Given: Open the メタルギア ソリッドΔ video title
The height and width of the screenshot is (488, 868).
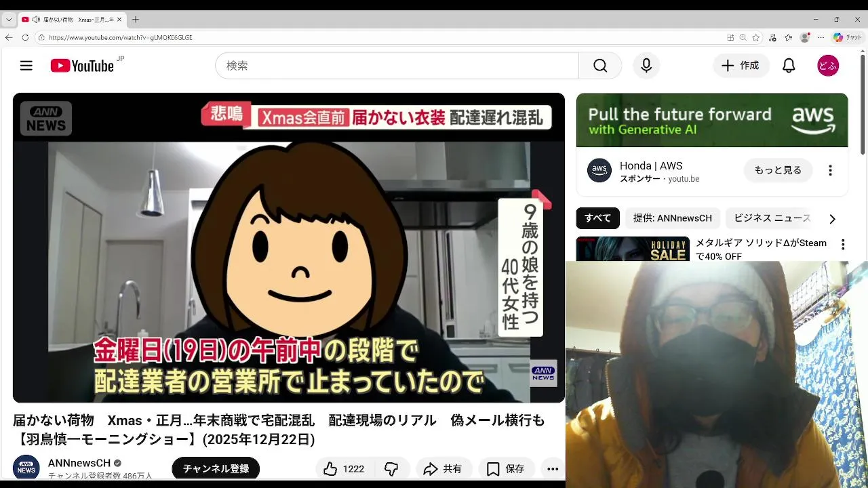Looking at the screenshot, I should 761,249.
